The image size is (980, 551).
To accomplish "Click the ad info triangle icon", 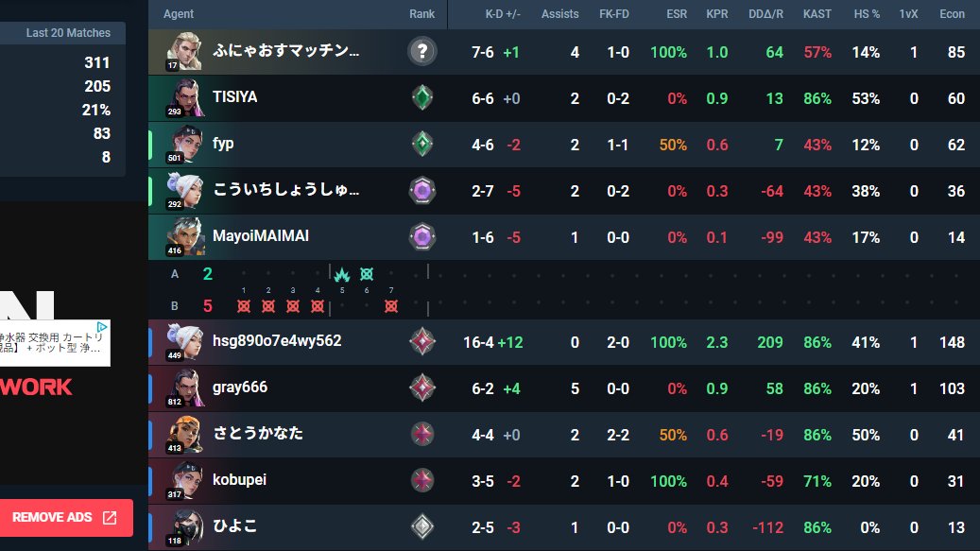I will click(102, 327).
